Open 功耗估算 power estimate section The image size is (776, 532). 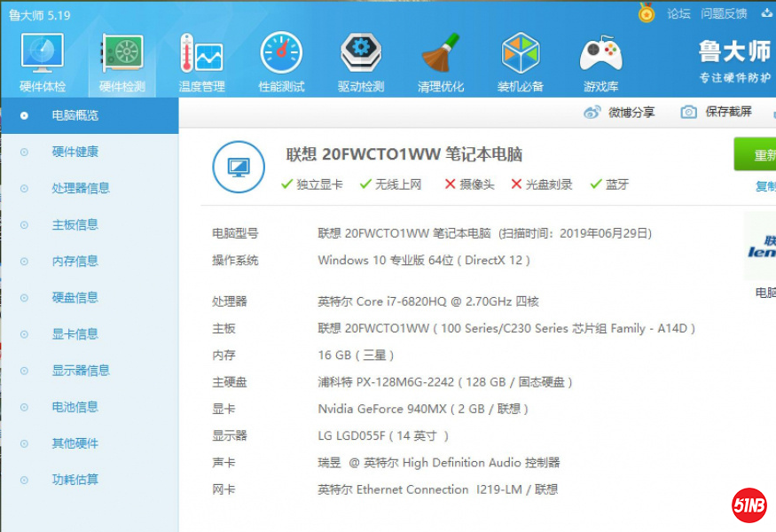(75, 480)
